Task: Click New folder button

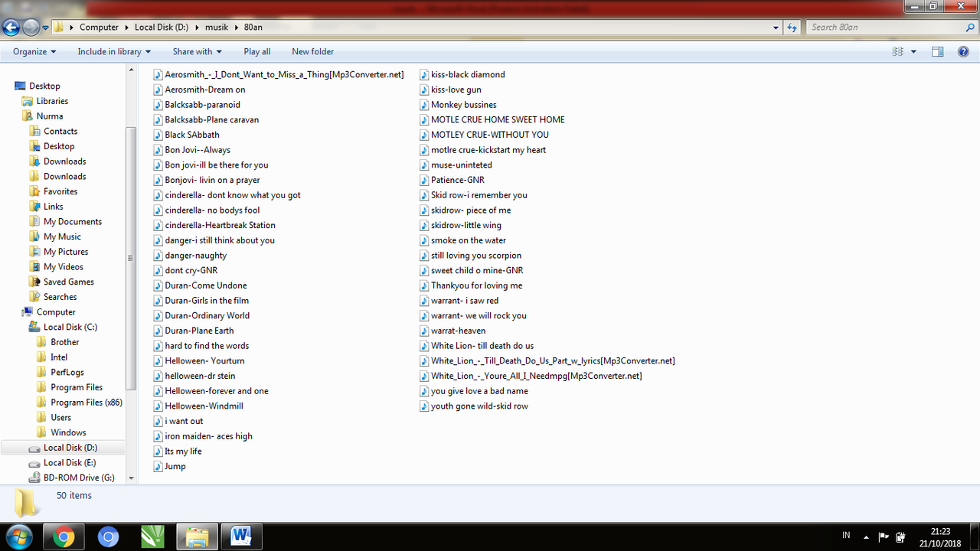Action: point(312,51)
